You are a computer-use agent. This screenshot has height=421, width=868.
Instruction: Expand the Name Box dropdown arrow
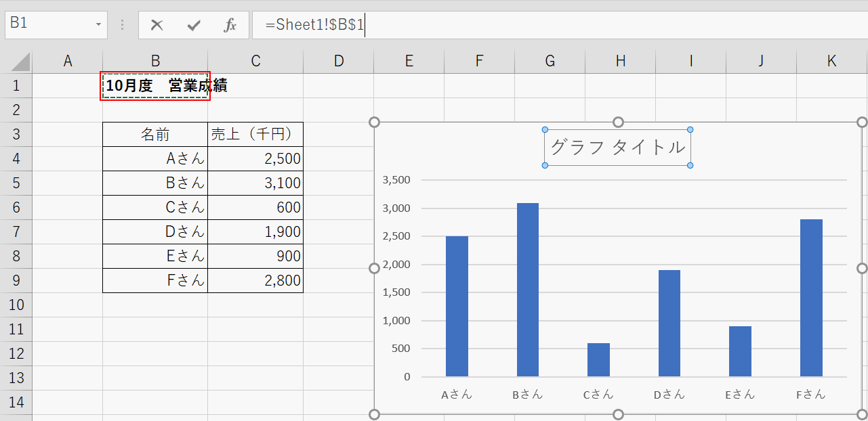click(x=98, y=24)
